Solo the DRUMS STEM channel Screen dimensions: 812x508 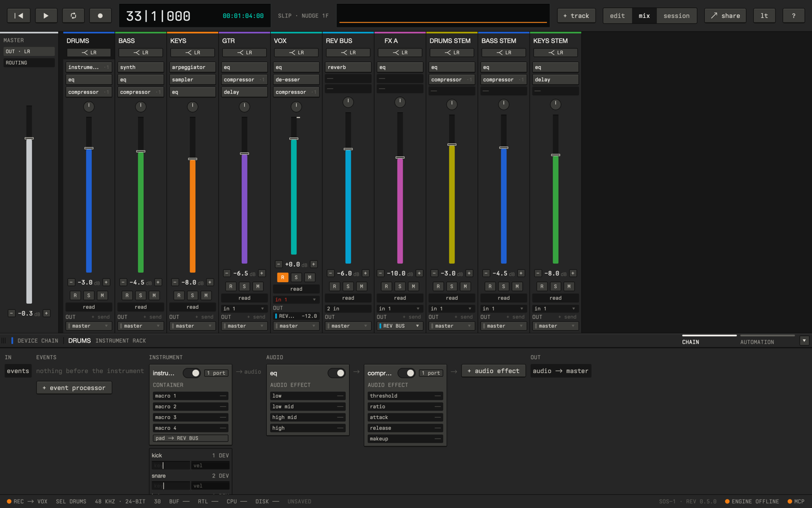(x=452, y=286)
